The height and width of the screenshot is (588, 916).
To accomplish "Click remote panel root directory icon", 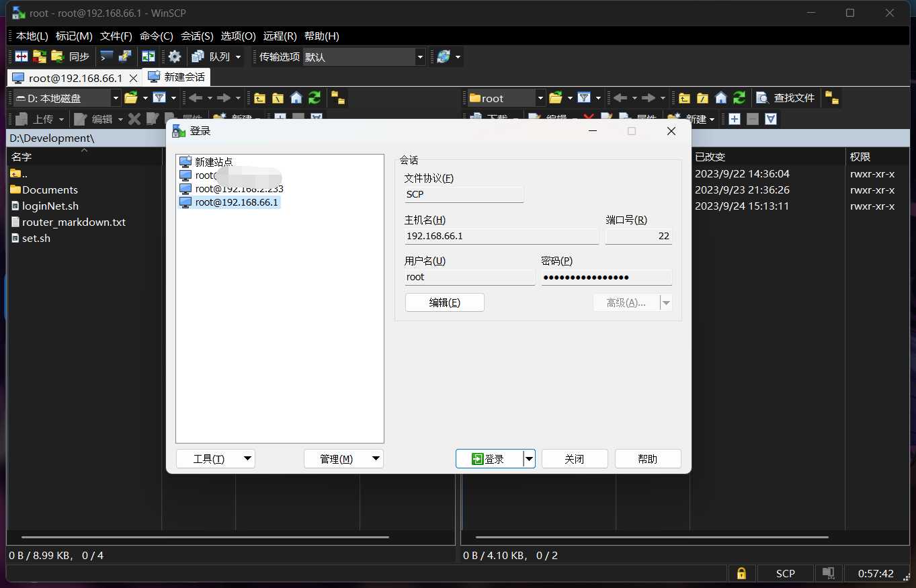I will click(702, 98).
